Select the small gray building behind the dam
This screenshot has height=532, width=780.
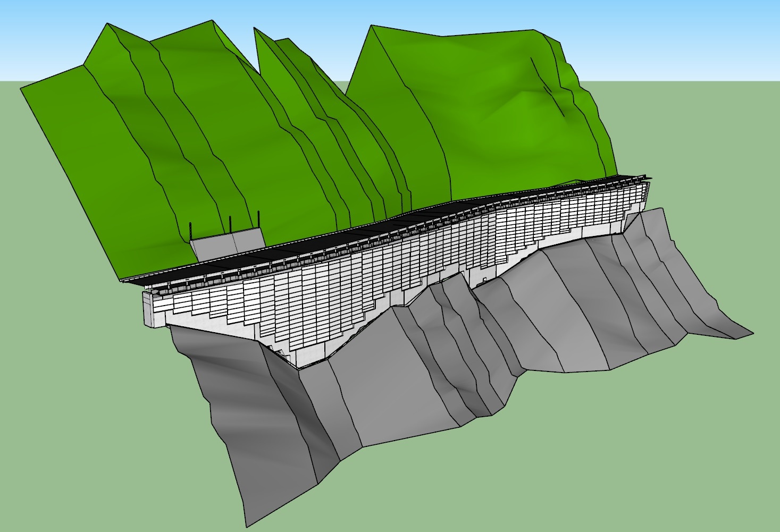pyautogui.click(x=226, y=244)
